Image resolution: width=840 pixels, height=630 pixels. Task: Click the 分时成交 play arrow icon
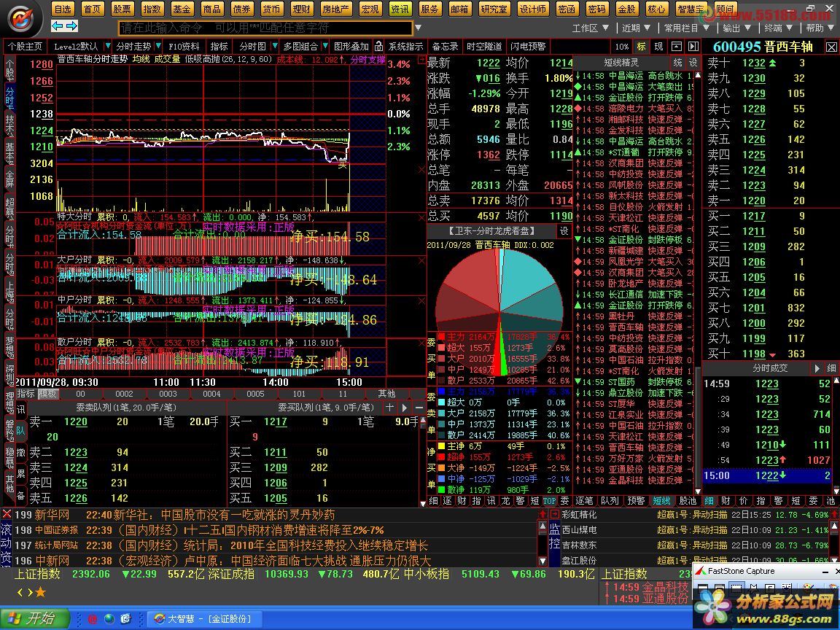point(817,368)
